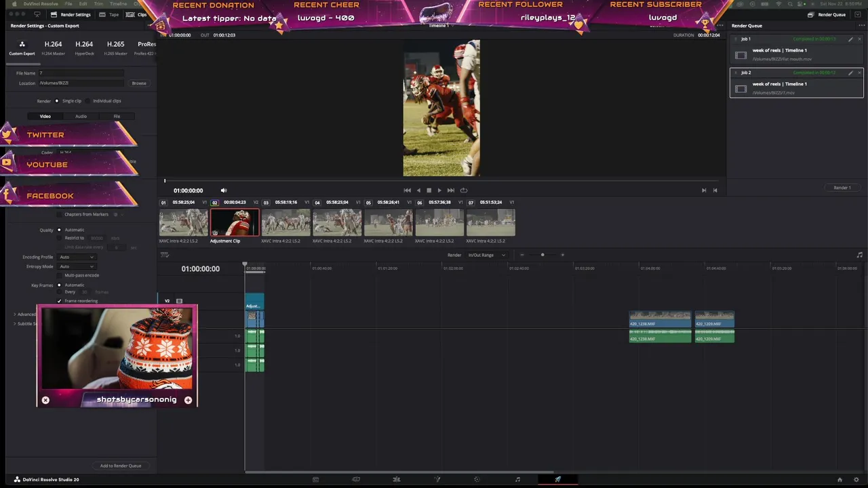Open the Media page icon
Screen dimensions: 868x488
(315, 479)
